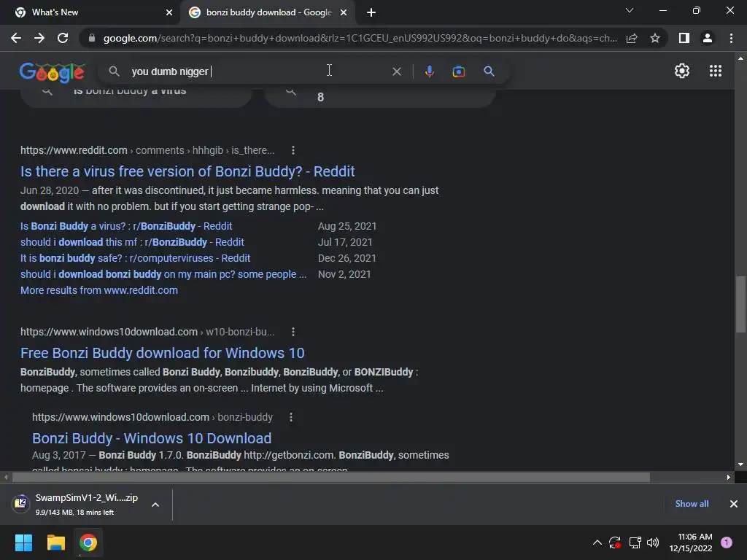Screen dimensions: 747x560
Task: Go forward using the arrow button
Action: coord(39,38)
